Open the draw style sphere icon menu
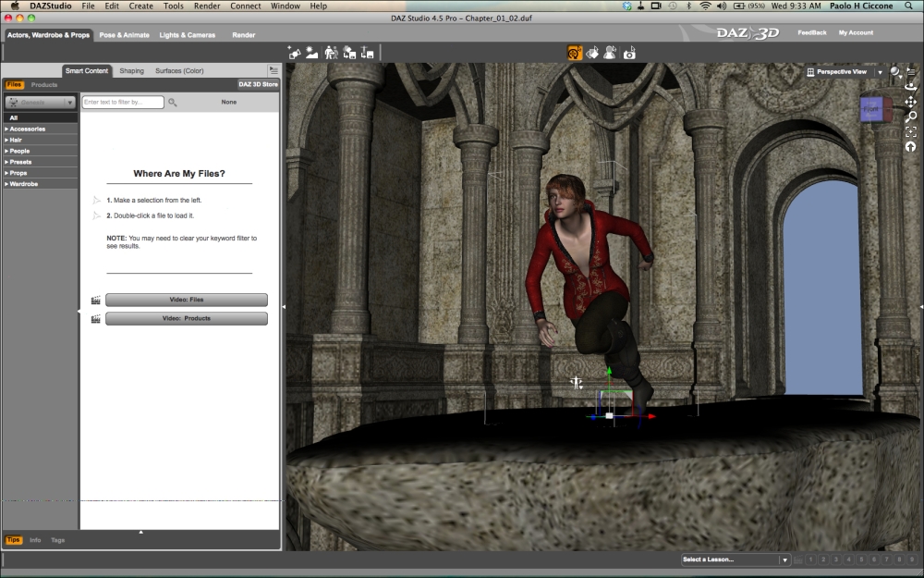Screen dimensions: 924x578 895,72
